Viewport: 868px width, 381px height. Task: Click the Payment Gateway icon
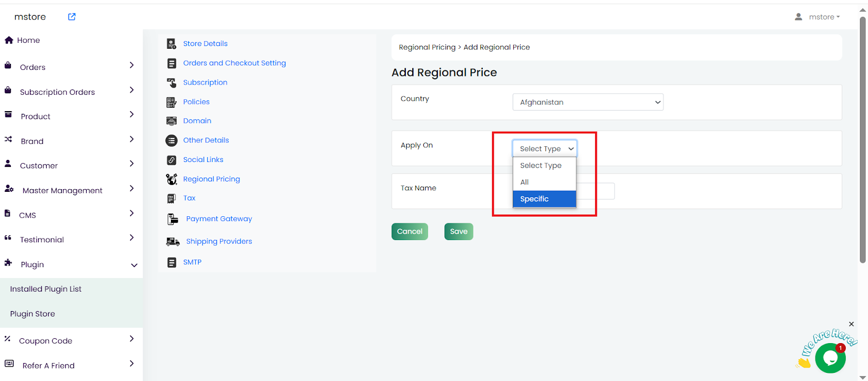(173, 219)
